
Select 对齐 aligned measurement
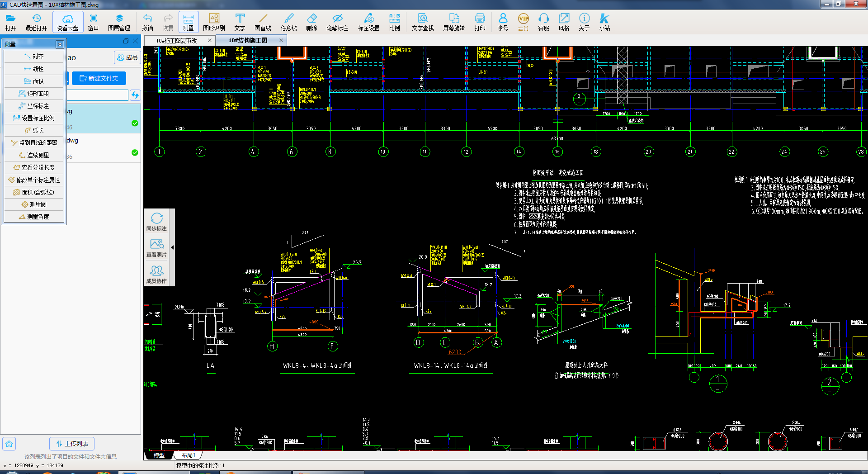[34, 57]
